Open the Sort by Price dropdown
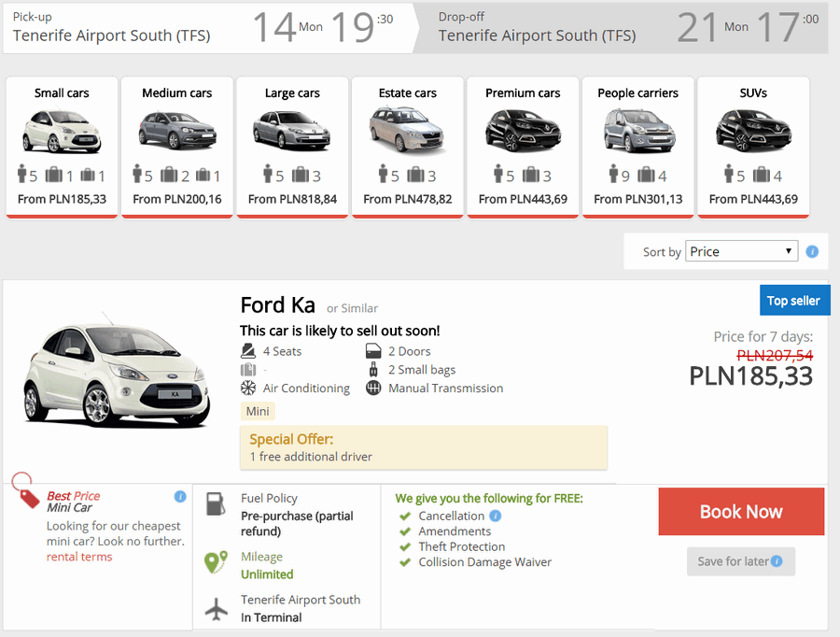This screenshot has width=840, height=637. point(741,251)
